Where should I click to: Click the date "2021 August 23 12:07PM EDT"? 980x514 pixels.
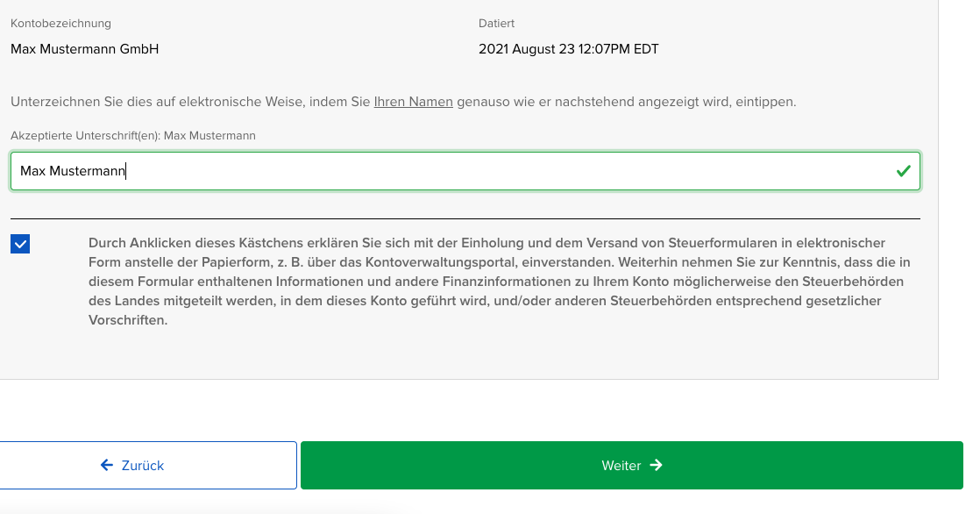[x=568, y=49]
